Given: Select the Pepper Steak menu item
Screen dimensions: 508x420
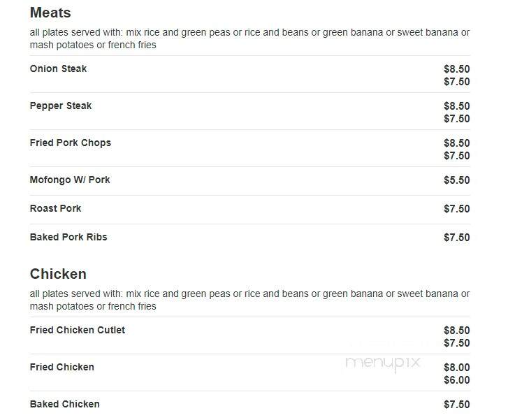Looking at the screenshot, I should (x=61, y=106).
